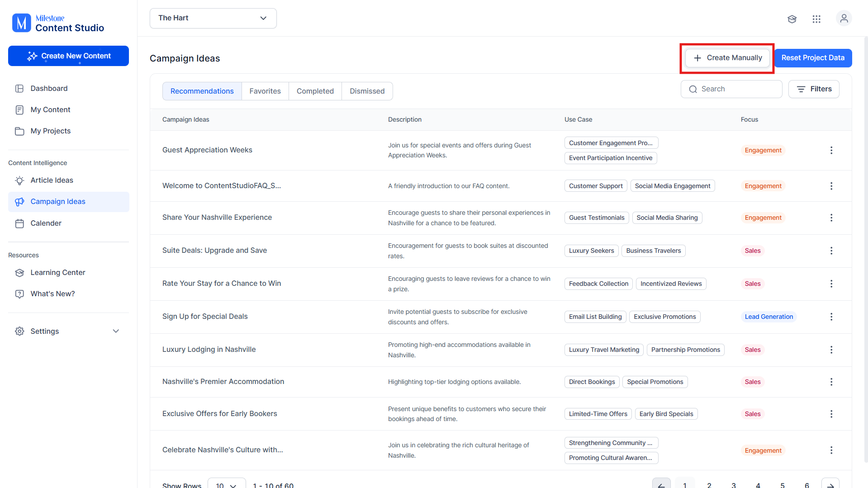Click the Learning Center cap icon
Viewport: 868px width, 488px height.
(x=19, y=273)
